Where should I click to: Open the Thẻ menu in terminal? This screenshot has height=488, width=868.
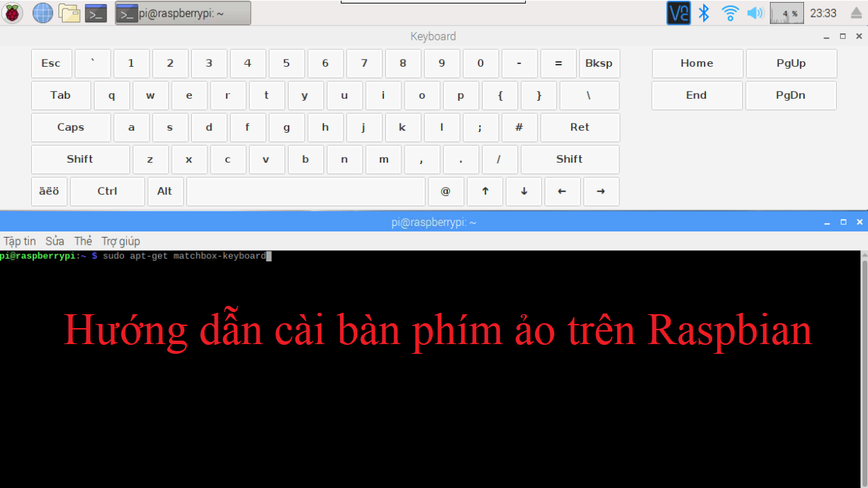83,241
